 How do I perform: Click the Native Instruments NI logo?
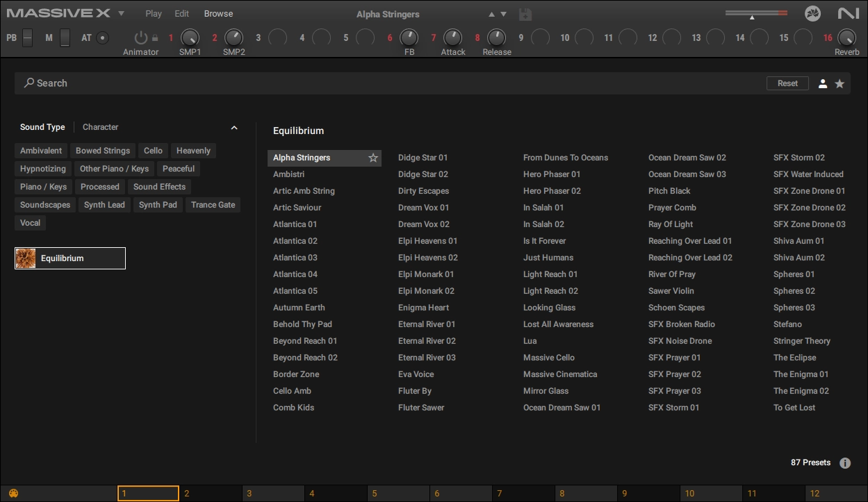click(849, 13)
